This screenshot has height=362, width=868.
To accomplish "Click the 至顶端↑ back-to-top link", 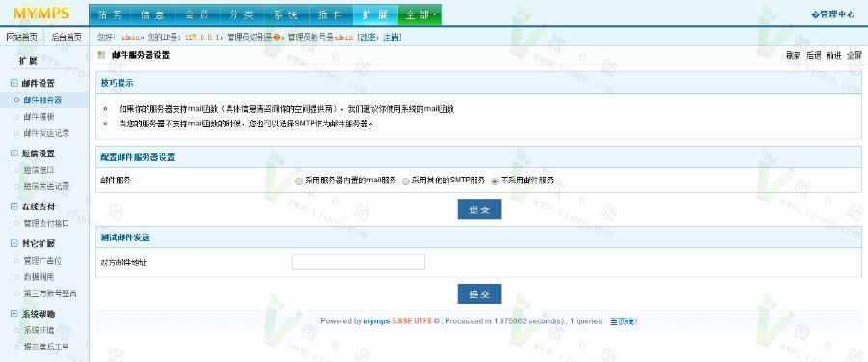I will 624,321.
